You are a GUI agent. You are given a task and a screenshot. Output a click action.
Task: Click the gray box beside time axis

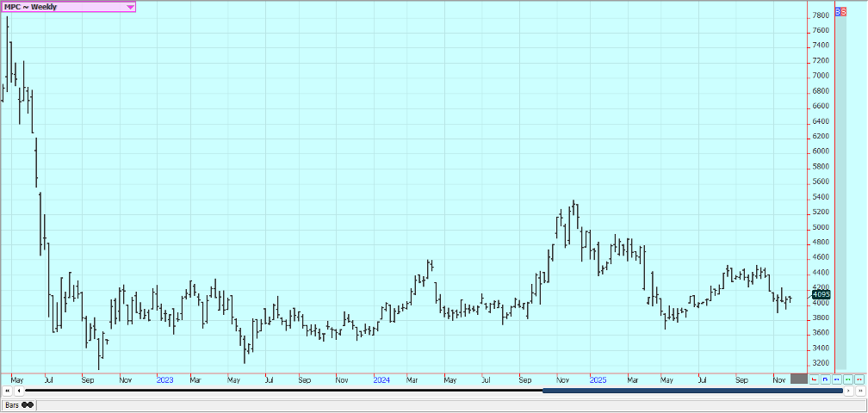[798, 379]
